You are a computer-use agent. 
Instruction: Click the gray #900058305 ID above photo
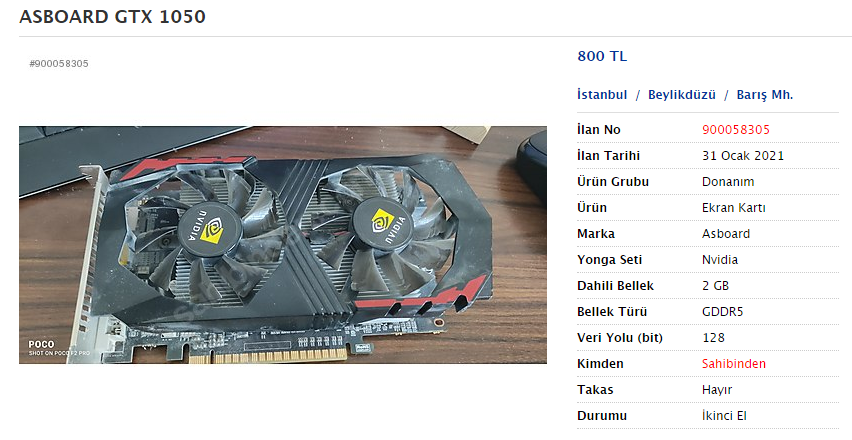[59, 64]
